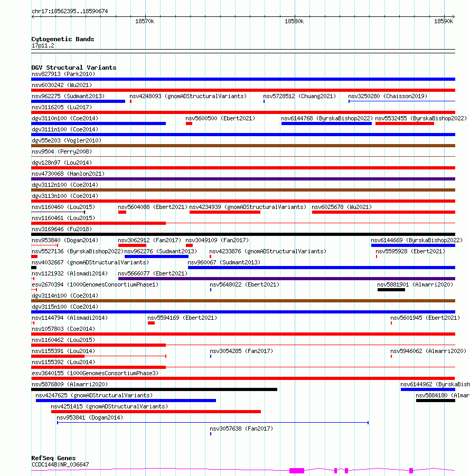The width and height of the screenshot is (470, 476).
Task: Click the black nsv3169646 (Fu2018) bar
Action: click(x=243, y=234)
